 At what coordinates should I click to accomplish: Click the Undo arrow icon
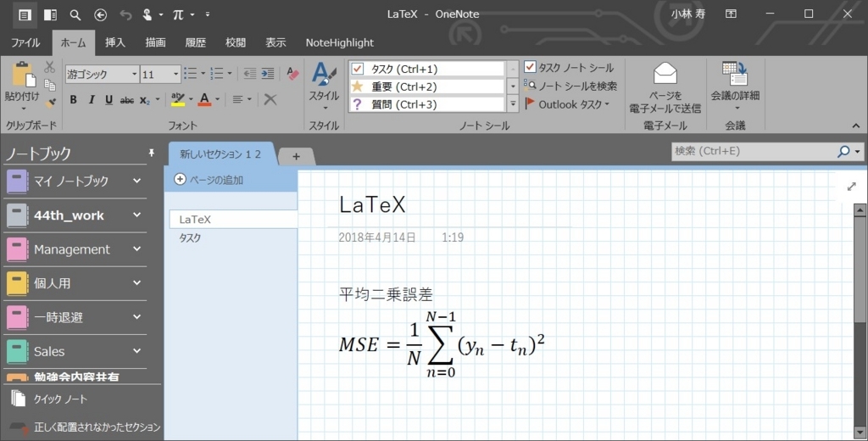pos(125,15)
